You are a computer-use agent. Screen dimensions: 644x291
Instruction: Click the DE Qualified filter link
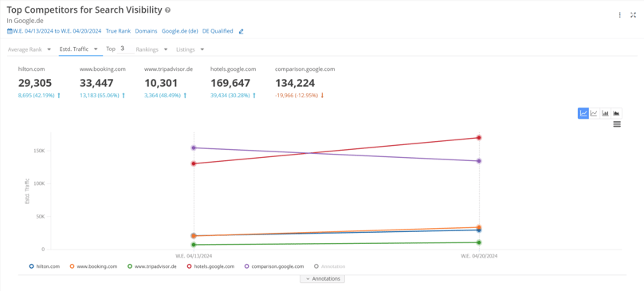click(218, 31)
